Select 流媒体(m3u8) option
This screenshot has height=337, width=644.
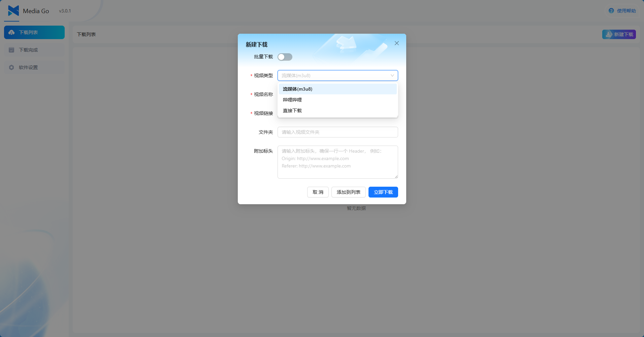click(338, 89)
